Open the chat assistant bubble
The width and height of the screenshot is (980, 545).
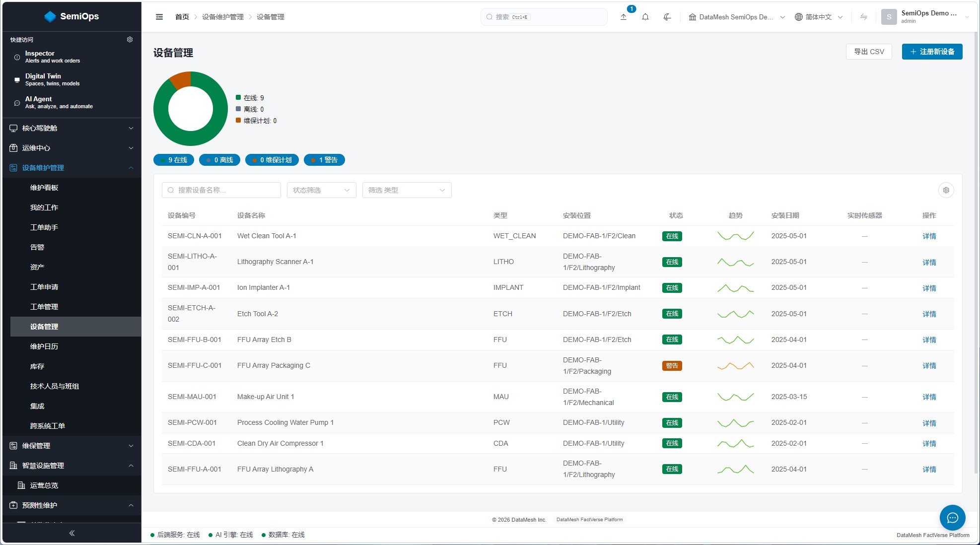coord(952,518)
